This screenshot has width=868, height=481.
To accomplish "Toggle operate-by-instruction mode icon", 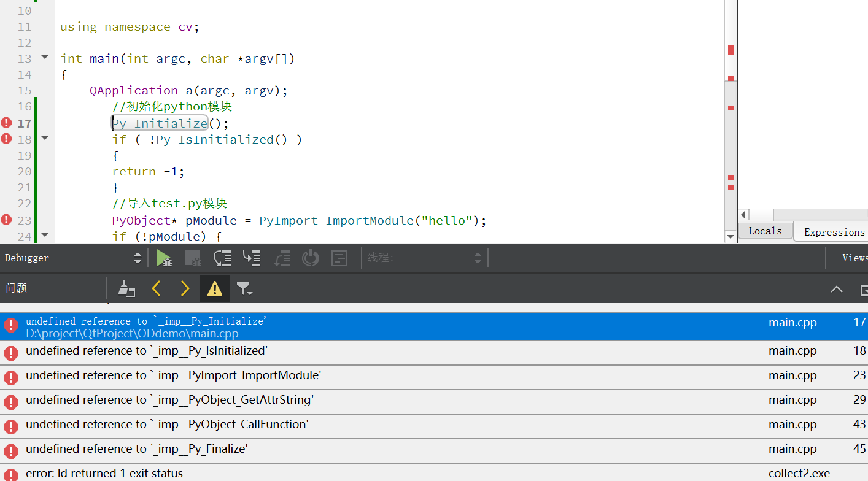I will click(339, 258).
